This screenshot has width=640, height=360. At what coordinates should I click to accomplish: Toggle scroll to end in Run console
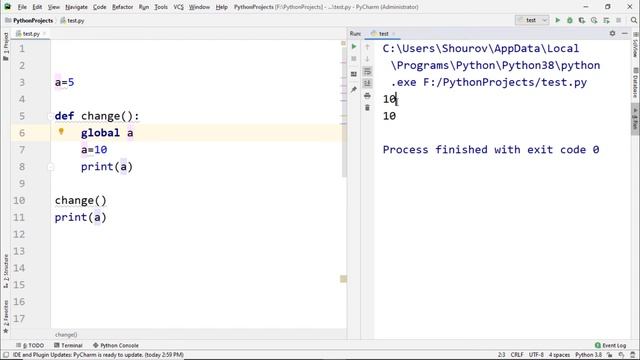(367, 83)
